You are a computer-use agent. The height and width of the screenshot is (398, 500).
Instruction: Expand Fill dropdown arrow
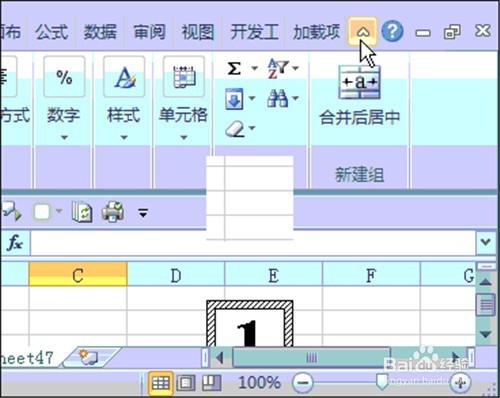pyautogui.click(x=252, y=98)
